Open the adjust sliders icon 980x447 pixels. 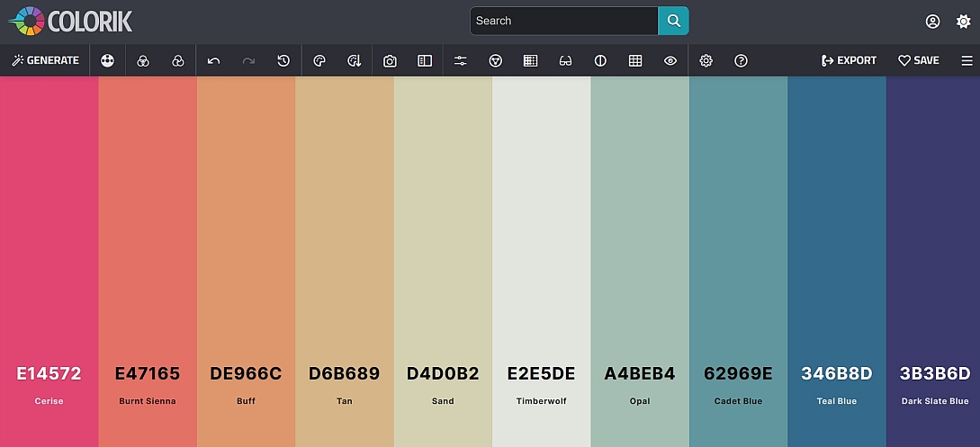pos(461,60)
